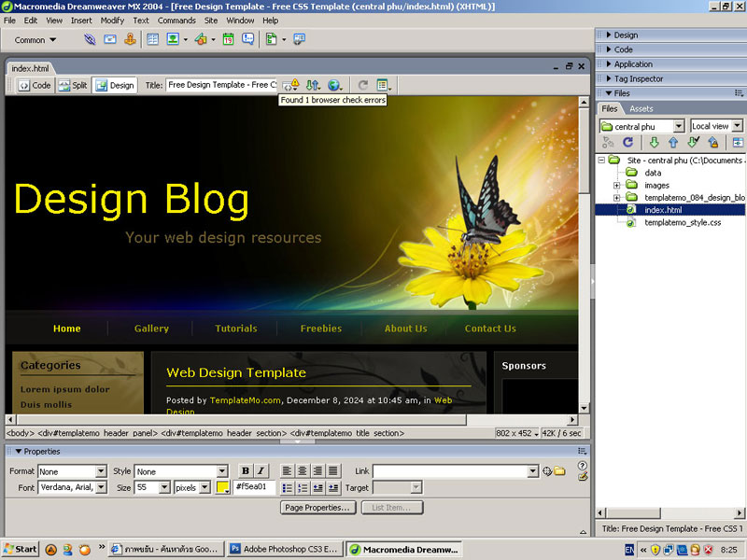This screenshot has width=747, height=560.
Task: Open the Font dropdown
Action: (x=101, y=487)
